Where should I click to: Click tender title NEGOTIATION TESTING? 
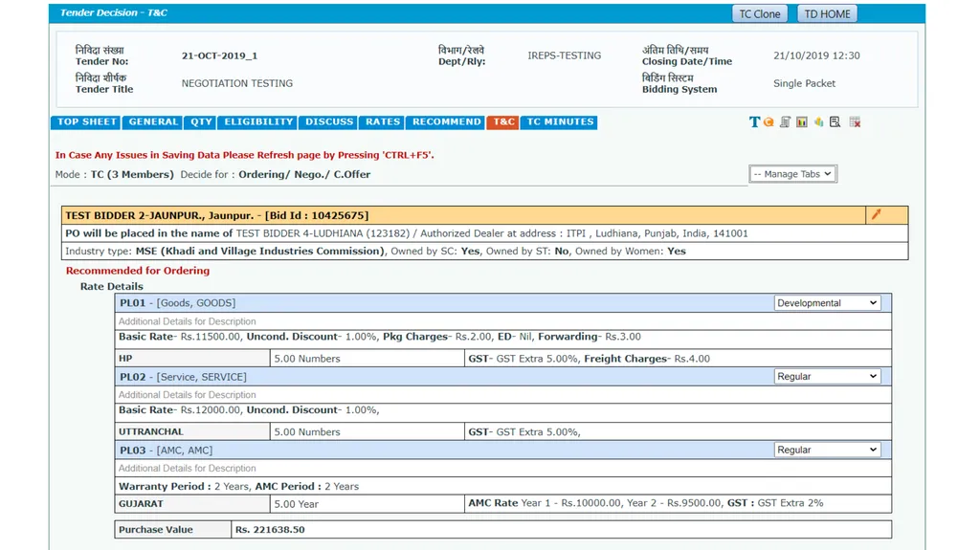pos(237,83)
